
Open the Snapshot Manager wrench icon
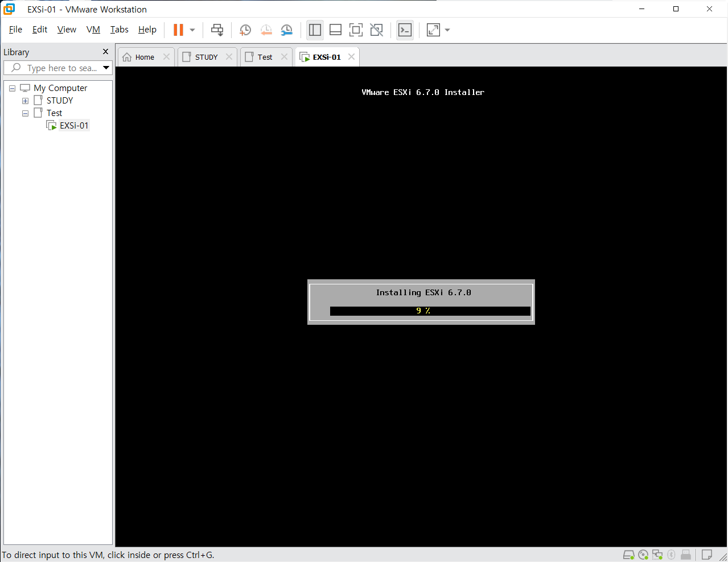pyautogui.click(x=286, y=30)
